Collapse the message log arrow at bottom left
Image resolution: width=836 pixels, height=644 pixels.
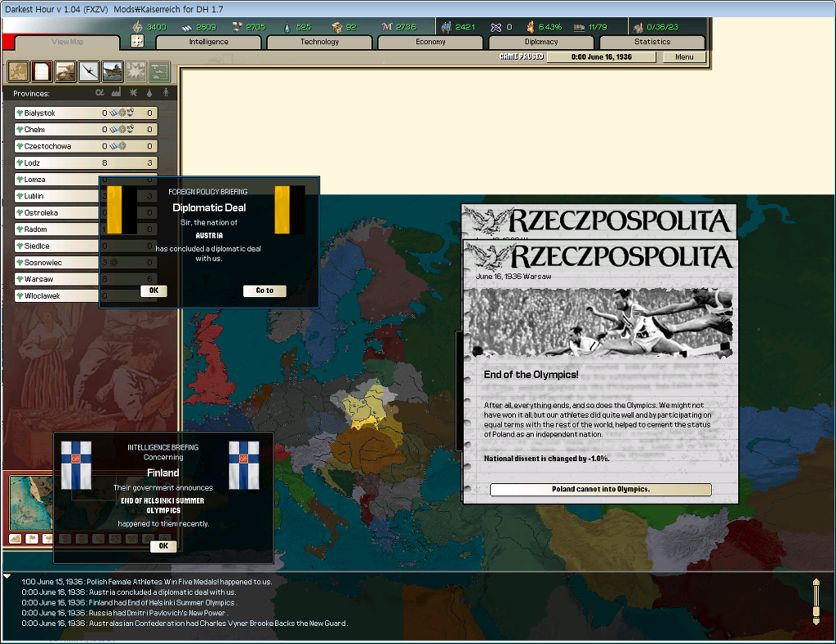pos(7,576)
